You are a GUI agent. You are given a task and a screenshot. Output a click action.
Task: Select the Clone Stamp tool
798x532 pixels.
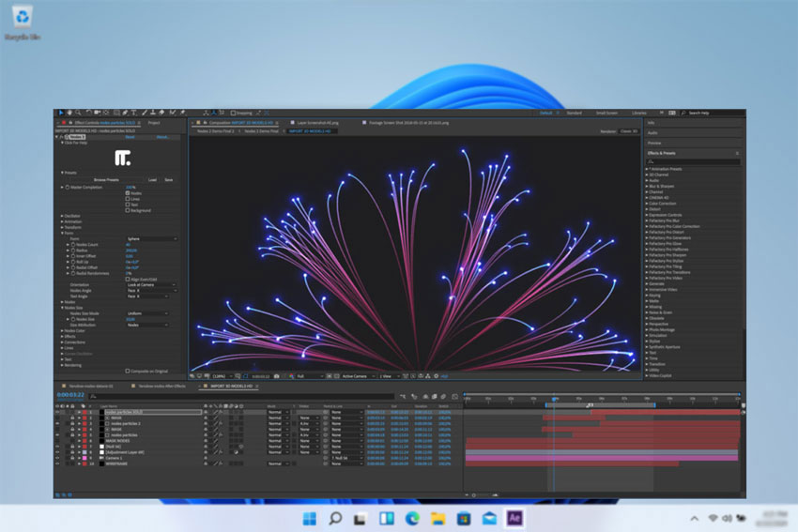153,113
